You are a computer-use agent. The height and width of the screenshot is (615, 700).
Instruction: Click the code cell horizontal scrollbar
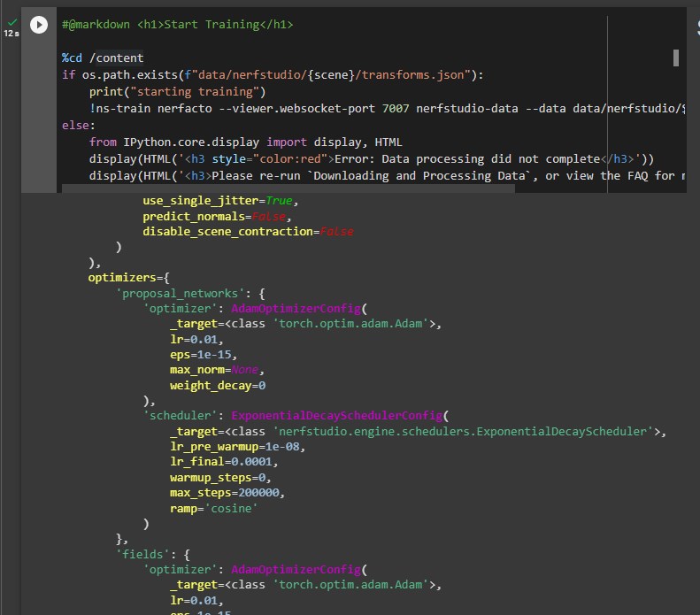click(x=288, y=189)
